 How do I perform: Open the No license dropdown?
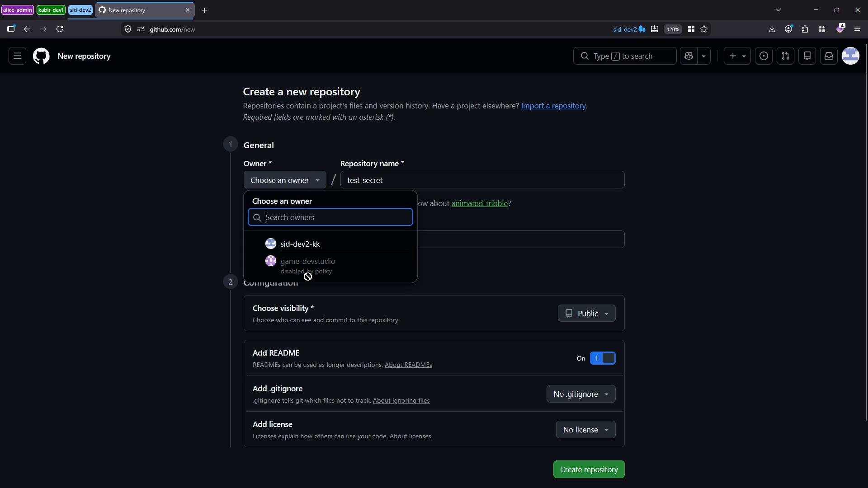coord(585,430)
